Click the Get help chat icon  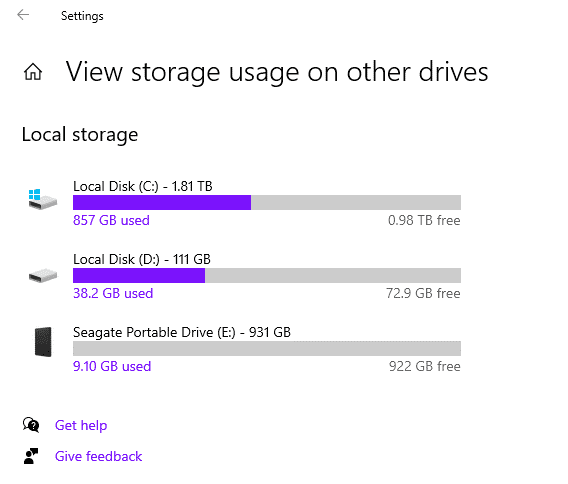31,425
